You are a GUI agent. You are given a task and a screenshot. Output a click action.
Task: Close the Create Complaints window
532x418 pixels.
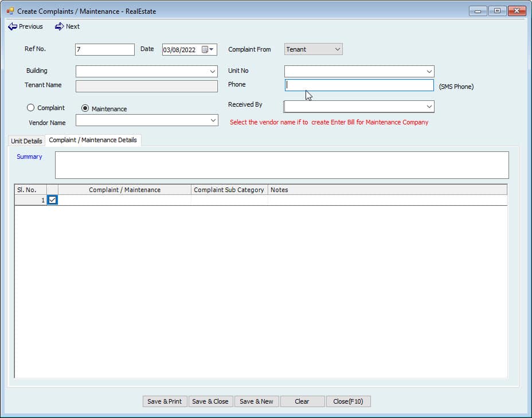517,11
